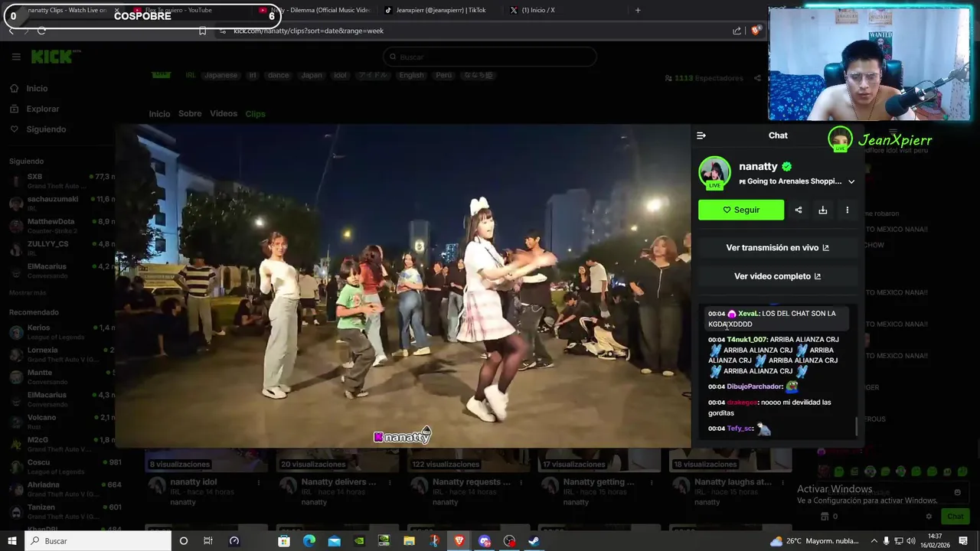Collapse the clip chat panel with the menu icon
This screenshot has height=551, width=980.
click(x=701, y=135)
